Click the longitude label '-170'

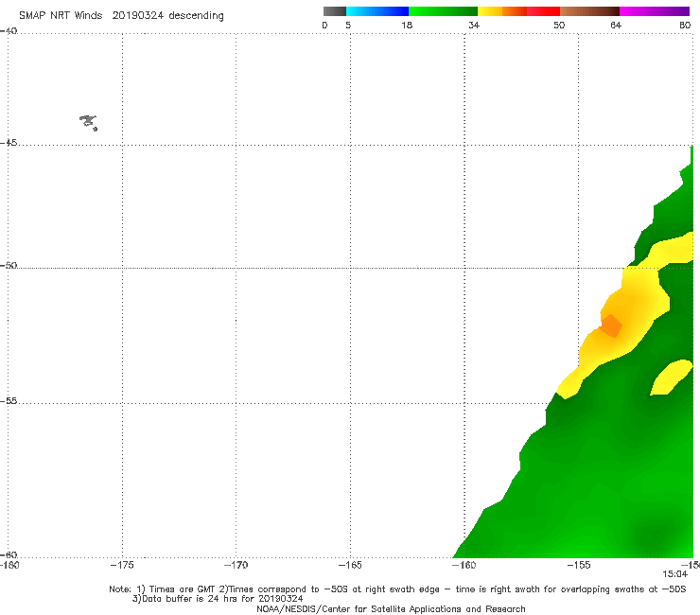click(236, 565)
